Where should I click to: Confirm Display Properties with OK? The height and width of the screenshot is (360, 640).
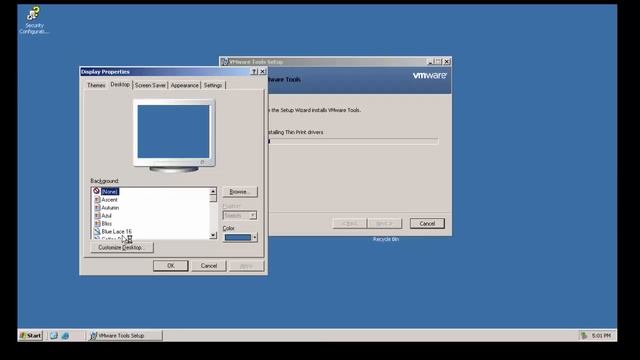point(171,266)
